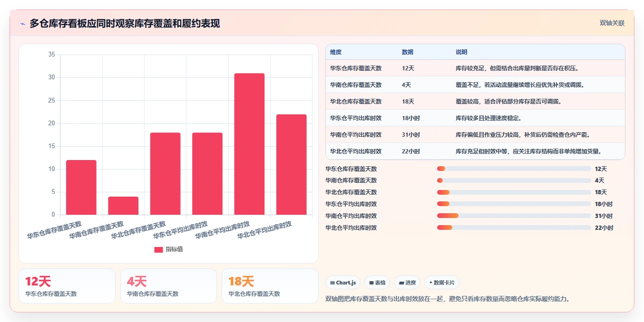Click the 22小时 table cell

click(411, 152)
